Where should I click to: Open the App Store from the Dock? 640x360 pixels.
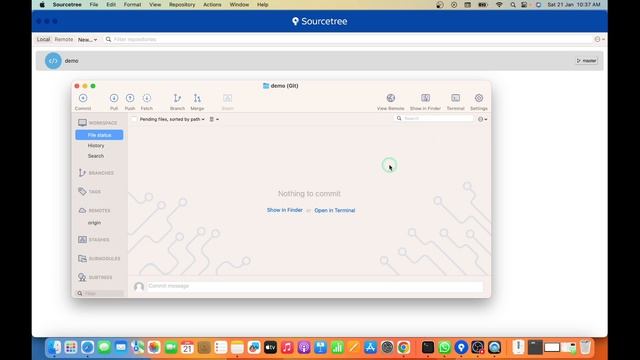coord(370,347)
